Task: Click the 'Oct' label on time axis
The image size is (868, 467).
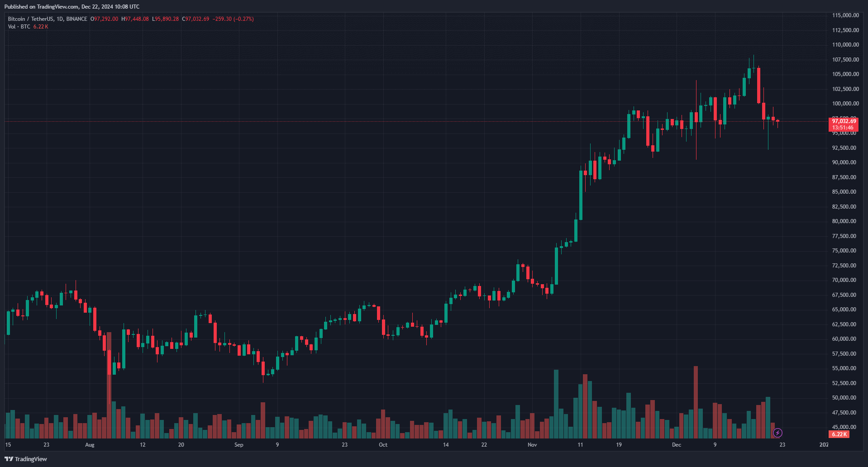Action: pyautogui.click(x=383, y=445)
